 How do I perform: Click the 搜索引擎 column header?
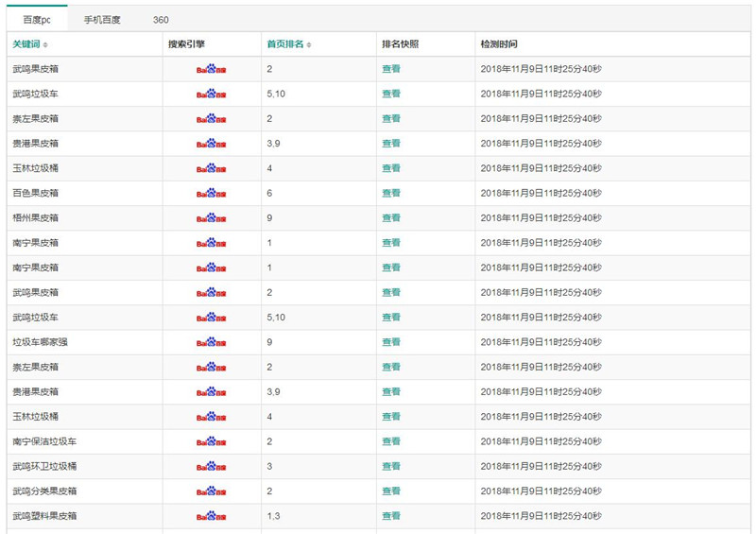tap(186, 44)
